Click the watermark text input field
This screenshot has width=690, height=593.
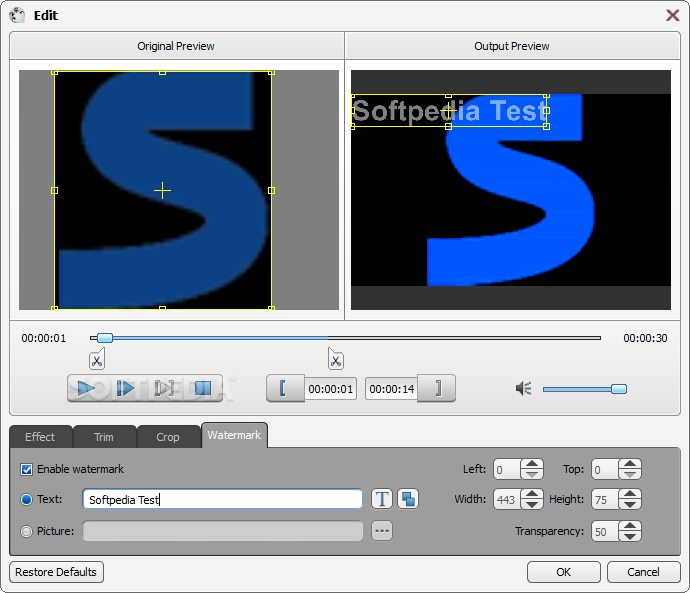click(223, 499)
